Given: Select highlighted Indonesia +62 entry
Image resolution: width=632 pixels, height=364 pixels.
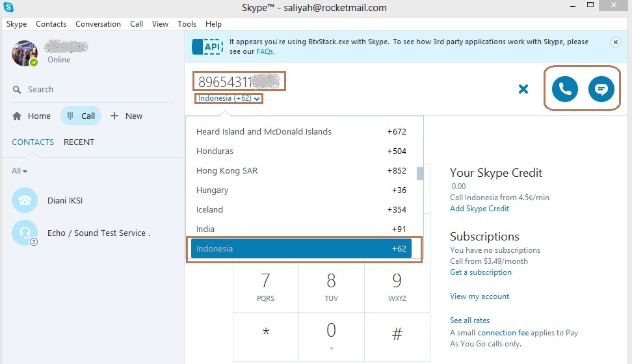Looking at the screenshot, I should [301, 248].
